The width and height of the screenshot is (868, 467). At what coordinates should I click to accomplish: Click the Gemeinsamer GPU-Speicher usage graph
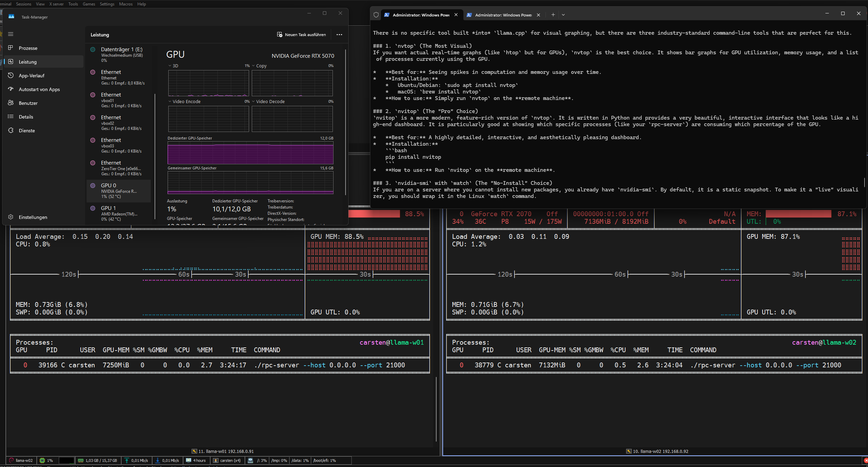tap(250, 183)
